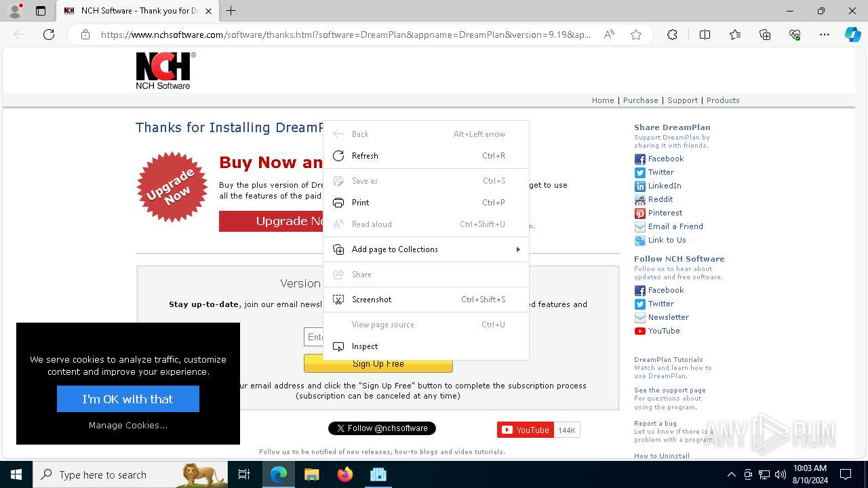Open the Extensions puzzle icon

coord(672,35)
